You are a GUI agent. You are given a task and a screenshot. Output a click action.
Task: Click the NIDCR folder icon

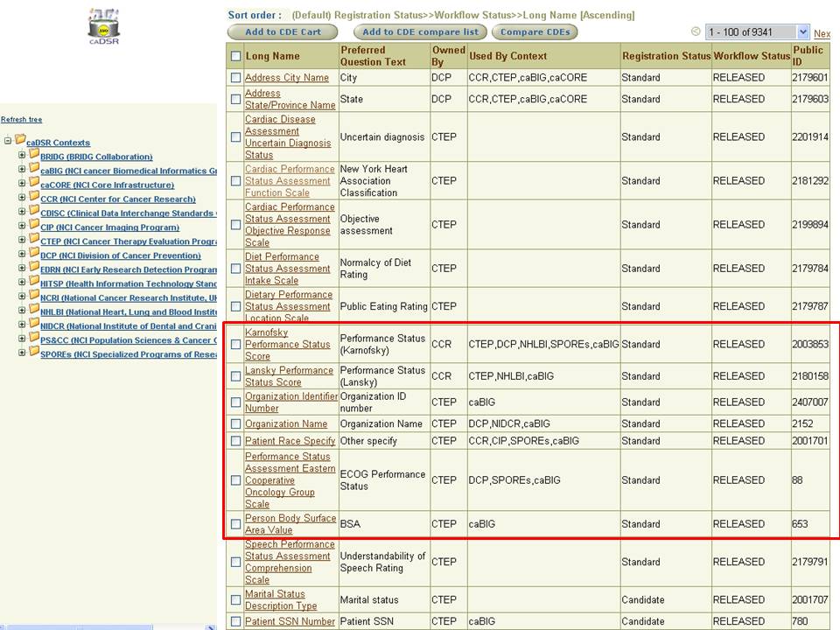click(x=34, y=324)
